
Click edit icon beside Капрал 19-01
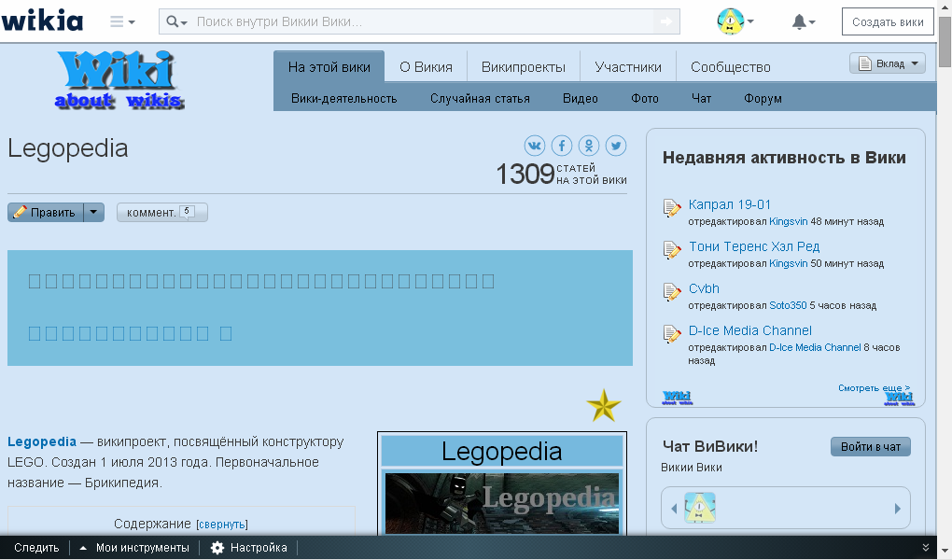671,208
